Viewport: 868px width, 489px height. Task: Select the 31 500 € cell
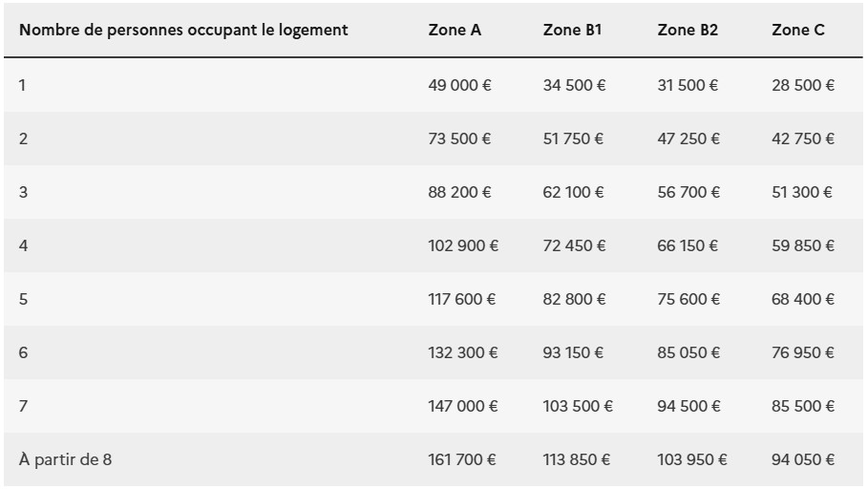tap(688, 85)
